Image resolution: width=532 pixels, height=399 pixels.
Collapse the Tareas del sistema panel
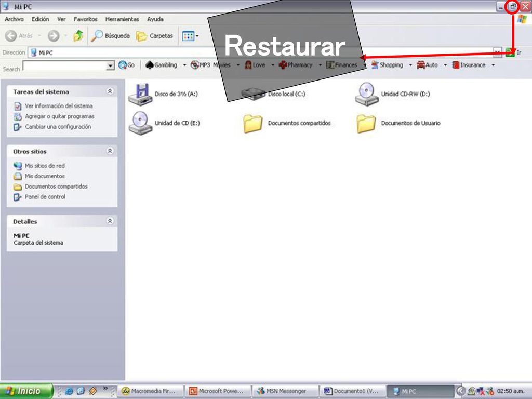click(x=110, y=91)
